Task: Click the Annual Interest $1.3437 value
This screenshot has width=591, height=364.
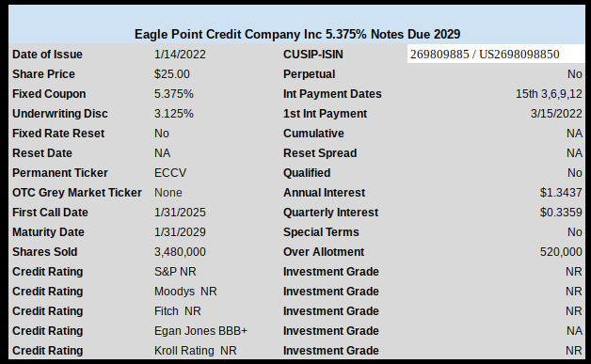Action: (x=561, y=193)
